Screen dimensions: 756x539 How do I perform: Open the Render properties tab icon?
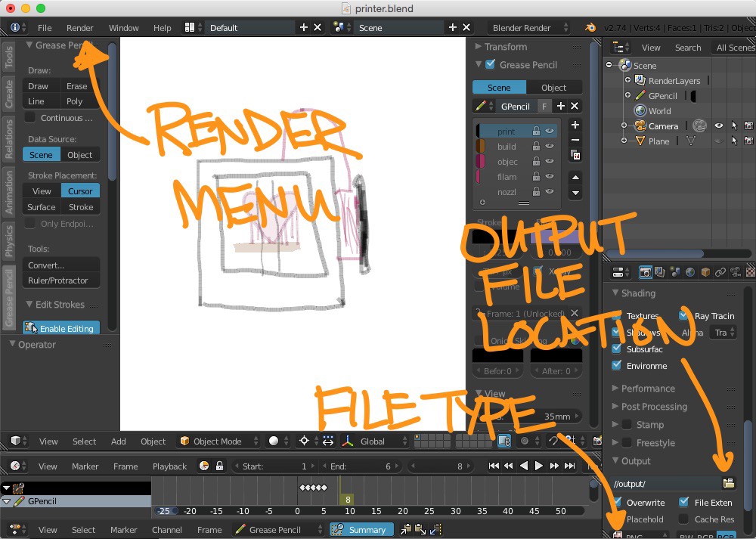coord(645,272)
